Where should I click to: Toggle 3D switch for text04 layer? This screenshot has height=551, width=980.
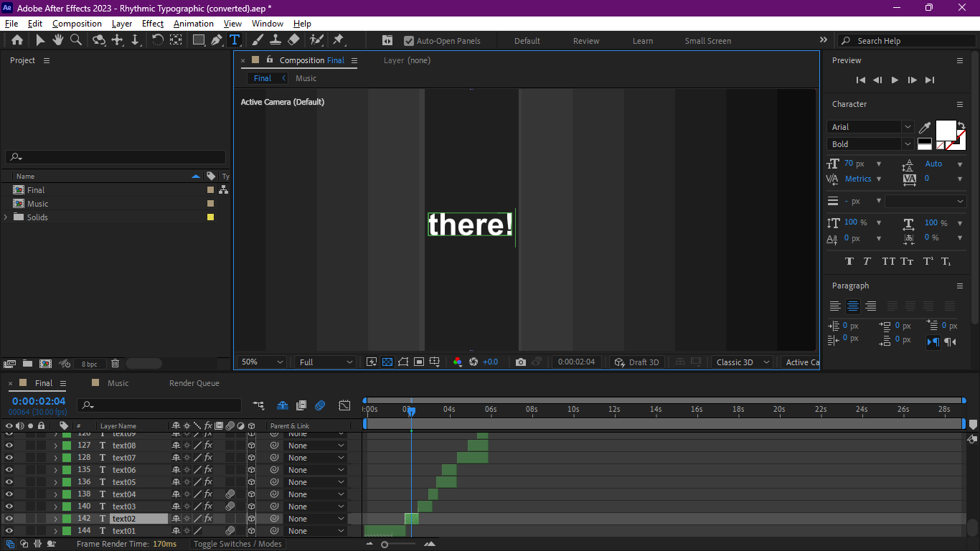click(x=251, y=494)
